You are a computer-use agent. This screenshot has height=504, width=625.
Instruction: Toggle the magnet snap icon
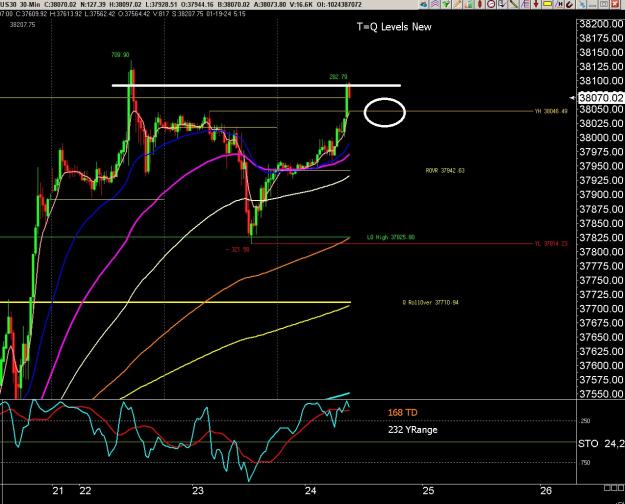click(570, 4)
